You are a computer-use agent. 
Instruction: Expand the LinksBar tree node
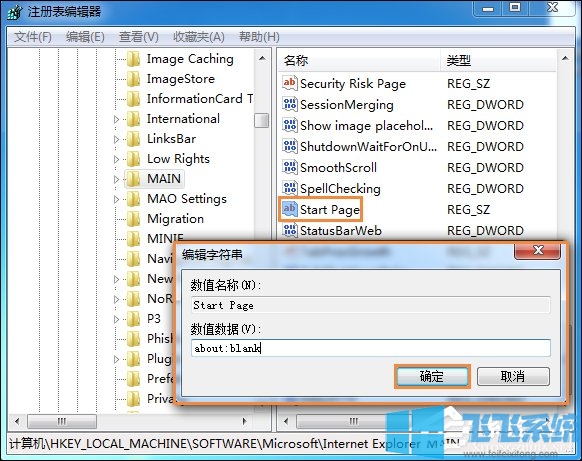pyautogui.click(x=116, y=140)
